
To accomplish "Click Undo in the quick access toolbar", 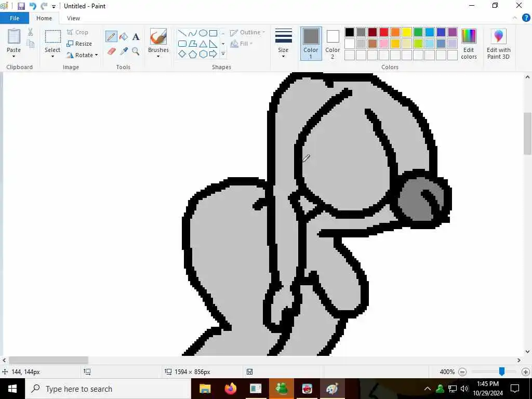I will click(33, 6).
